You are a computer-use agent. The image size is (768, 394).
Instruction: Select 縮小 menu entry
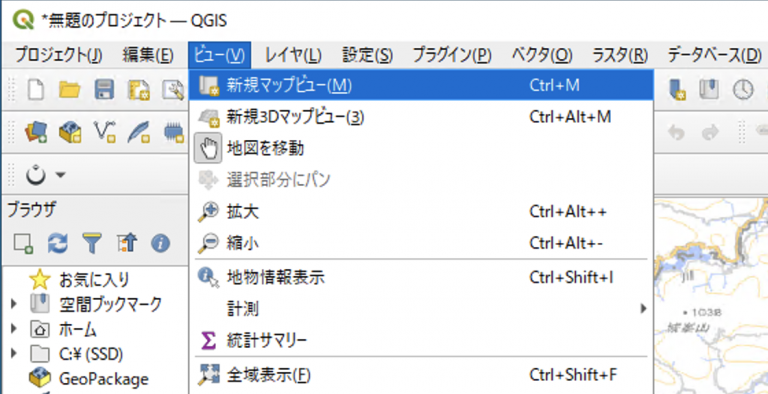pyautogui.click(x=421, y=243)
